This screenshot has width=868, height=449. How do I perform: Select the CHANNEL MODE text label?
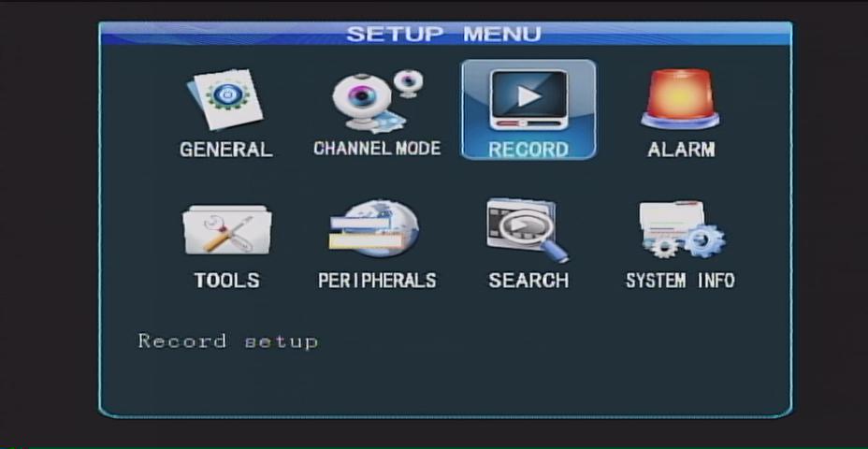[x=376, y=149]
